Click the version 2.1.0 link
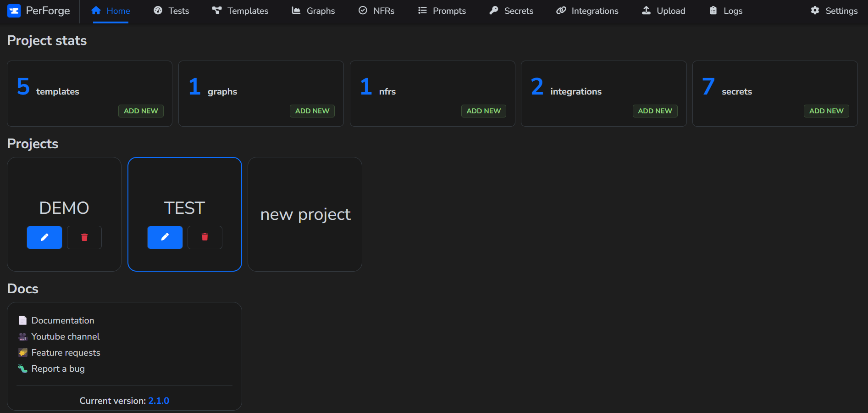Image resolution: width=868 pixels, height=413 pixels. coord(159,400)
